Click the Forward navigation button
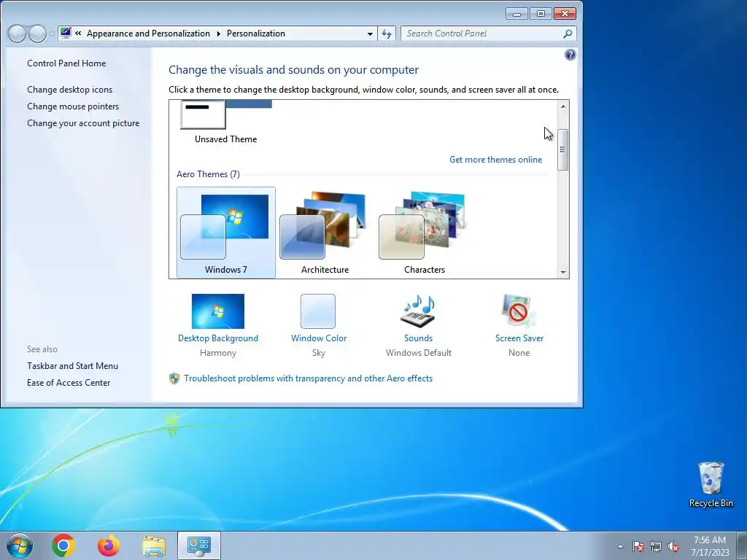747x560 pixels. (37, 34)
